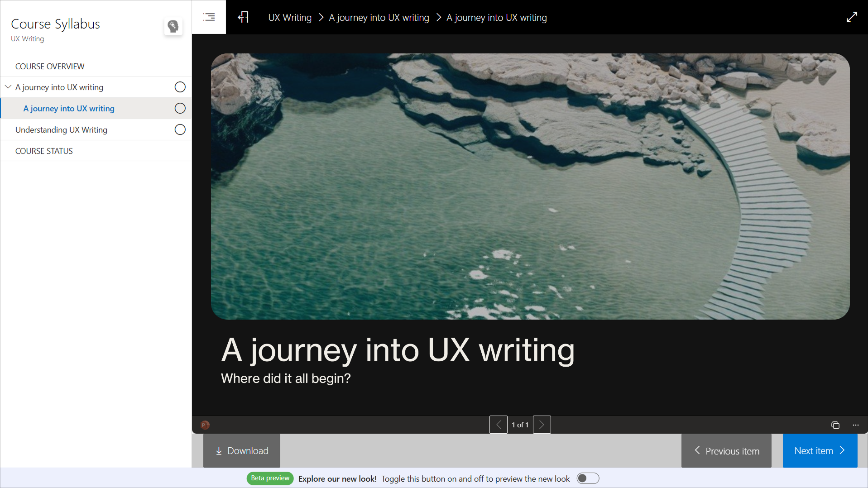Open the course avatar icon in the syllabus header
The image size is (868, 488).
(173, 27)
